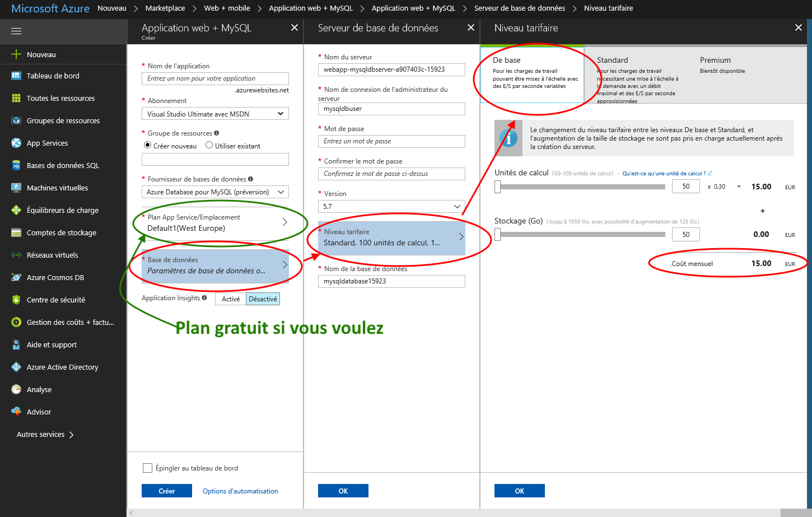Open the Version 5.7 dropdown
This screenshot has height=517, width=812.
pyautogui.click(x=391, y=207)
